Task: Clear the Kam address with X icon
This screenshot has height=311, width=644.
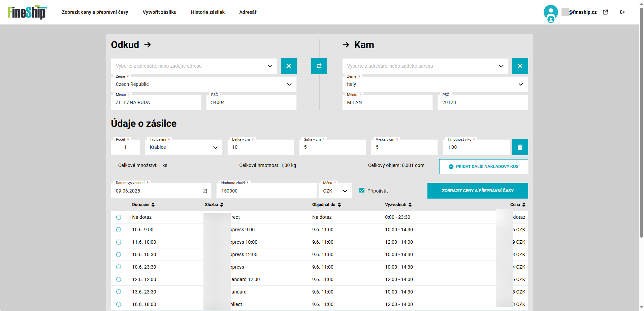Action: pyautogui.click(x=520, y=66)
